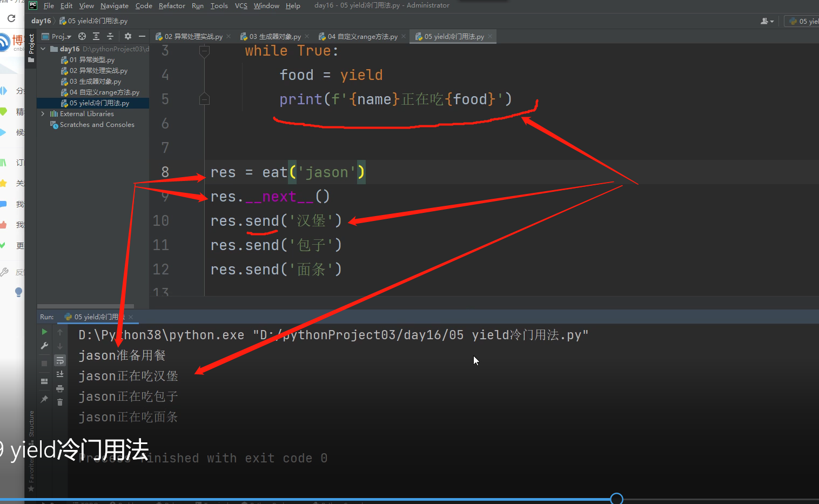819x504 pixels.
Task: Click the Up stack trace arrow icon
Action: [60, 332]
